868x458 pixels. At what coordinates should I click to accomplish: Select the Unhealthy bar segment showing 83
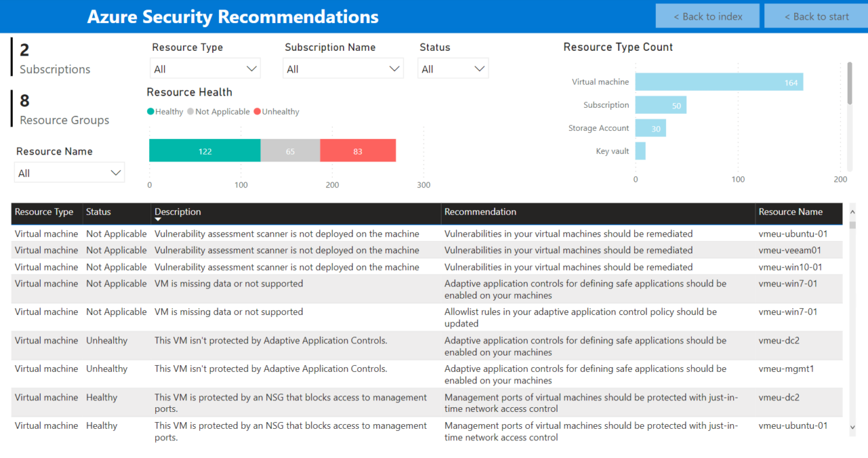pos(358,151)
